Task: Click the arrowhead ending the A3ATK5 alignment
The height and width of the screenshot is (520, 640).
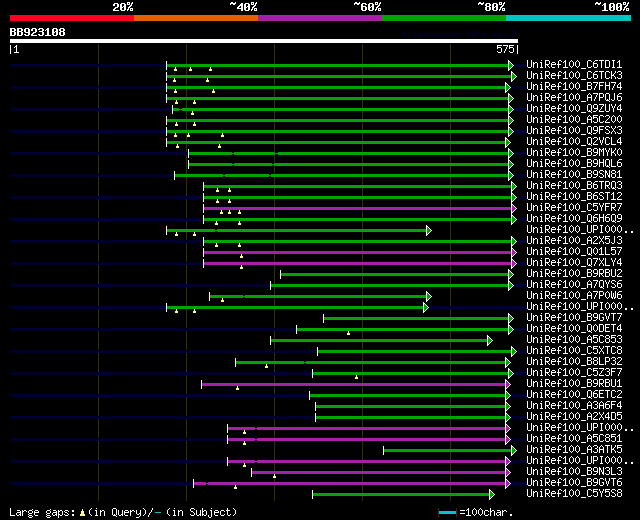Action: [514, 451]
